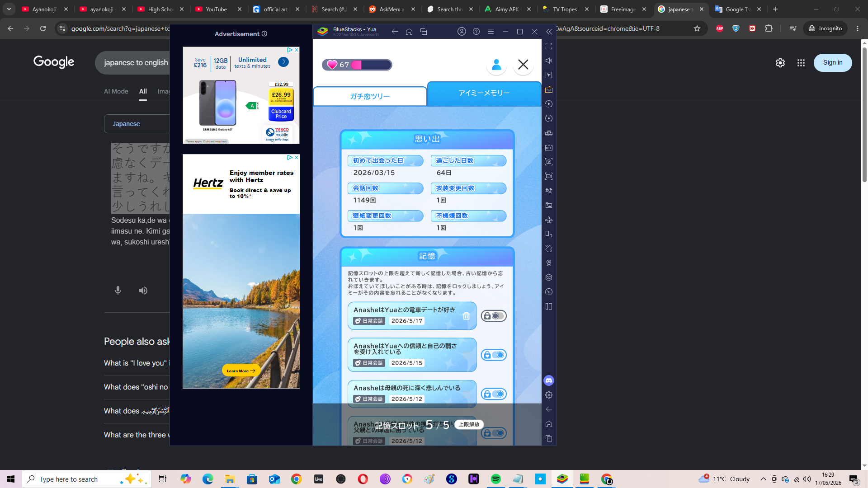The width and height of the screenshot is (868, 488).
Task: Switch to the TV Tropes Chrome tab
Action: (566, 9)
